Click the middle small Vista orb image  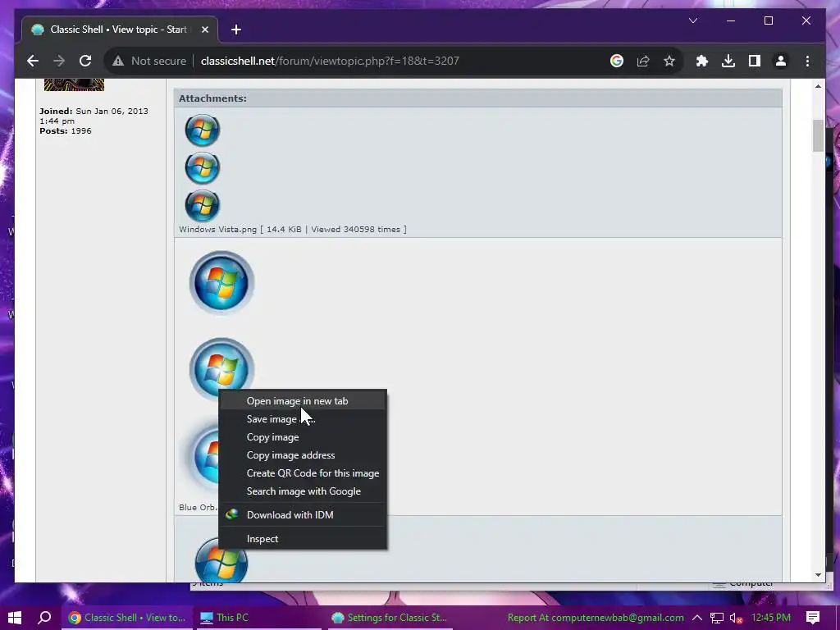(202, 167)
